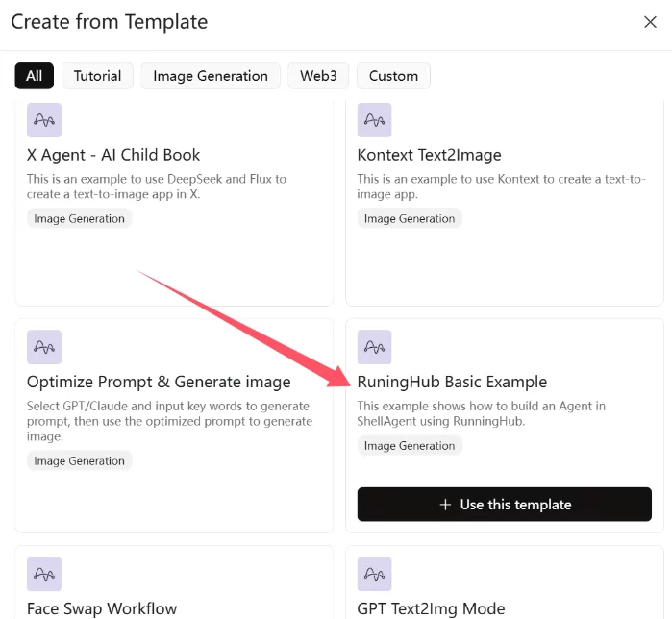The height and width of the screenshot is (619, 672).
Task: Click the Kontext Text2Image template icon
Action: pos(374,120)
